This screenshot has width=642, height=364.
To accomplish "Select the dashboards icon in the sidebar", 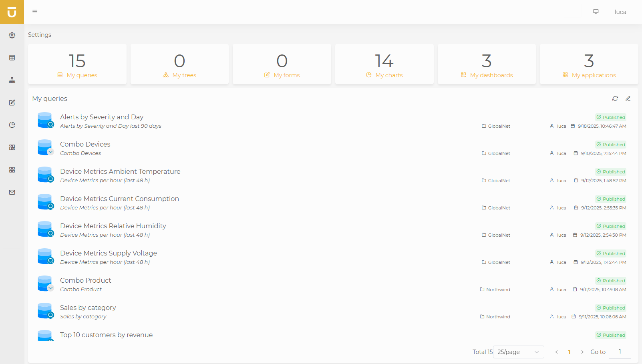I will [12, 147].
